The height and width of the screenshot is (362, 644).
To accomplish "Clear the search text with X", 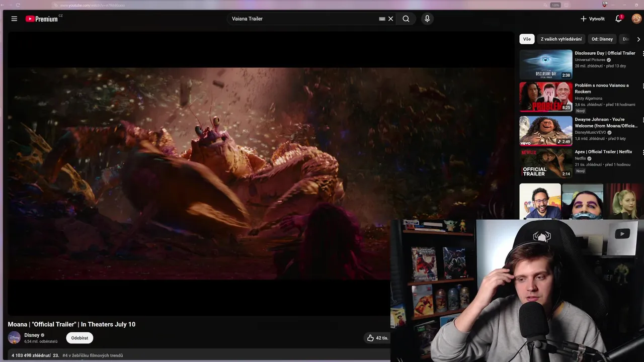I will 390,19.
